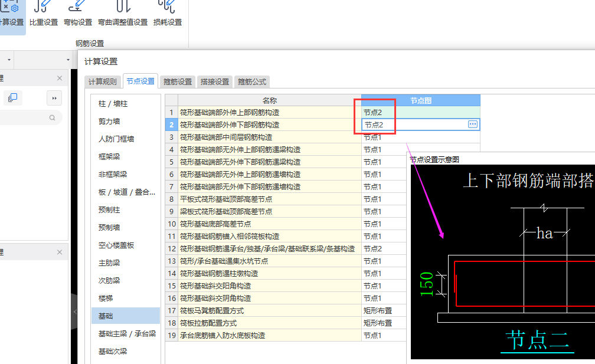Select row 筏形基础端部无外伸上部钢筋遇梁构造
Screen dimensions: 595x364
coord(269,150)
